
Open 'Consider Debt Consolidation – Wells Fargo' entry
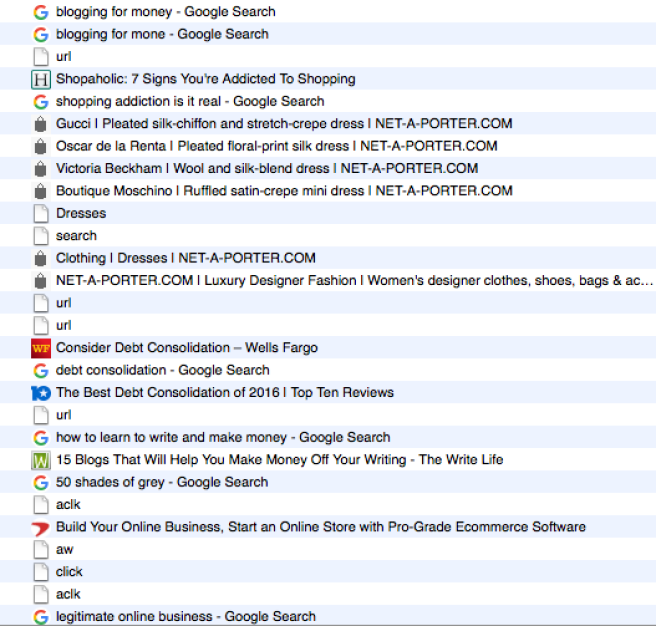tap(186, 348)
